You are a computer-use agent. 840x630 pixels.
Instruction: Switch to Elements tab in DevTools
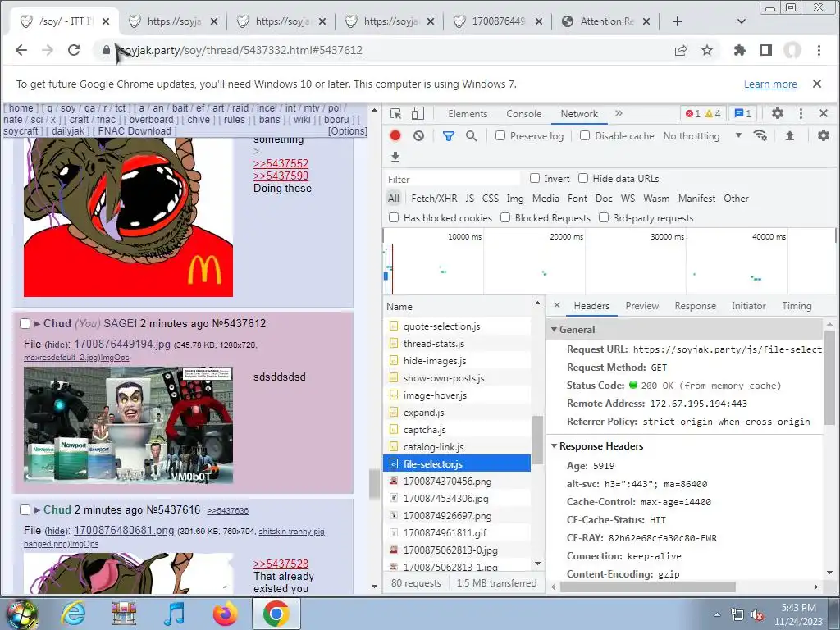pyautogui.click(x=468, y=114)
